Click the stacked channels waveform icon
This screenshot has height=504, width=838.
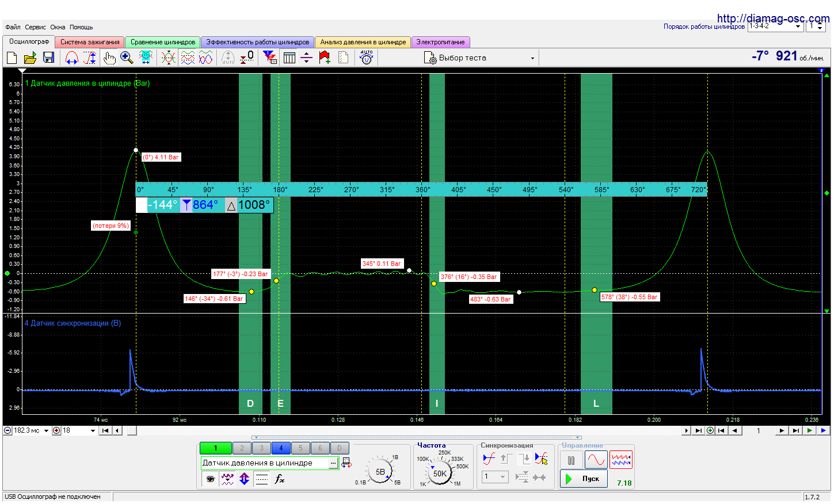point(188,58)
